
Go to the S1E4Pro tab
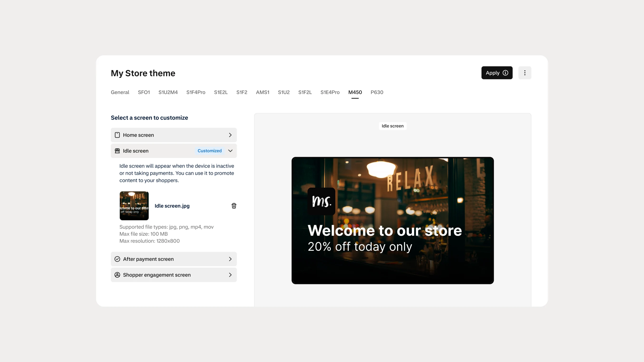pyautogui.click(x=330, y=92)
